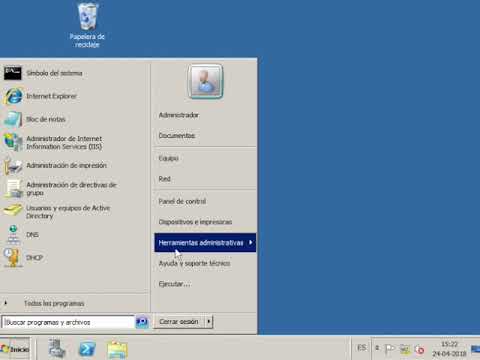The image size is (480, 360).
Task: Open Red from Start menu
Action: pos(164,179)
